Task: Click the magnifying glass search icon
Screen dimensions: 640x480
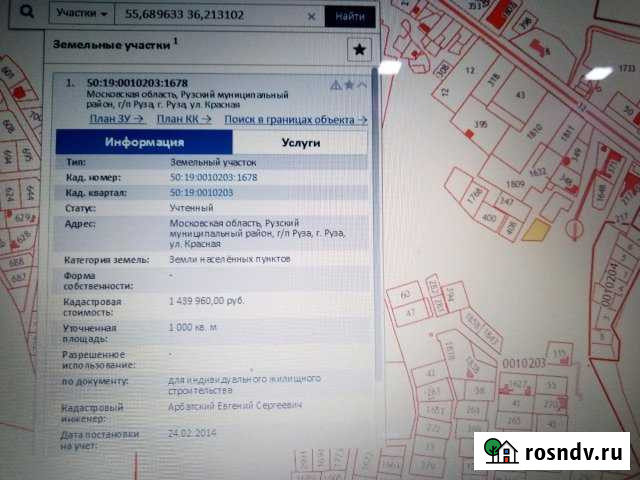Action: pos(31,13)
